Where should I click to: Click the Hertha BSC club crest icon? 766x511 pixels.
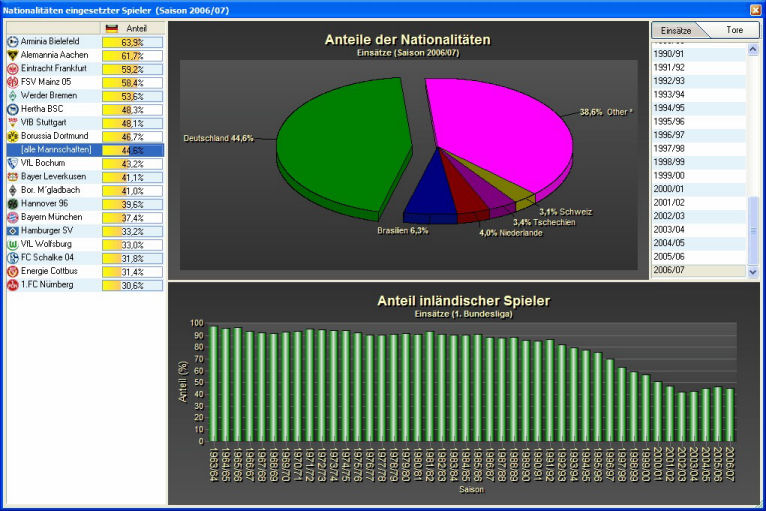(x=13, y=109)
